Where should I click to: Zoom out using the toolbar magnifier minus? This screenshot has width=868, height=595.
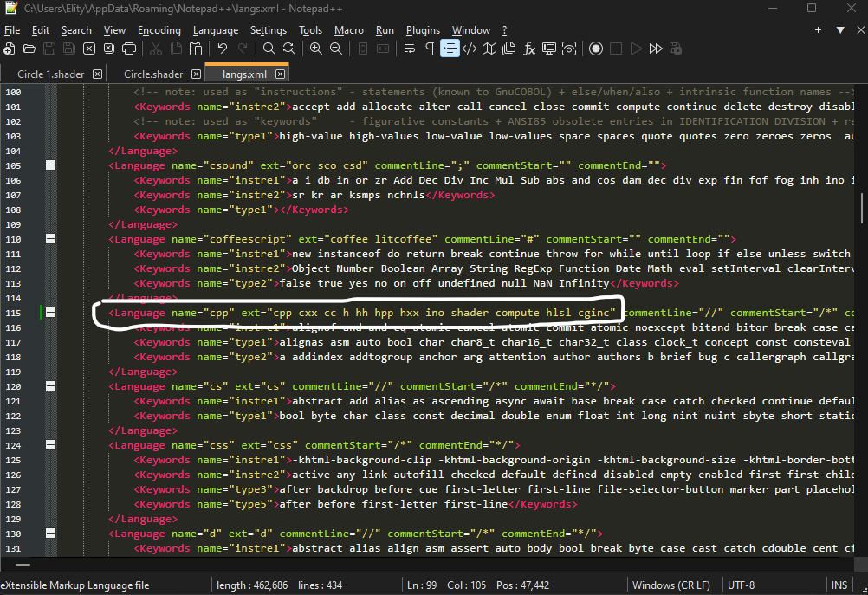click(x=336, y=49)
